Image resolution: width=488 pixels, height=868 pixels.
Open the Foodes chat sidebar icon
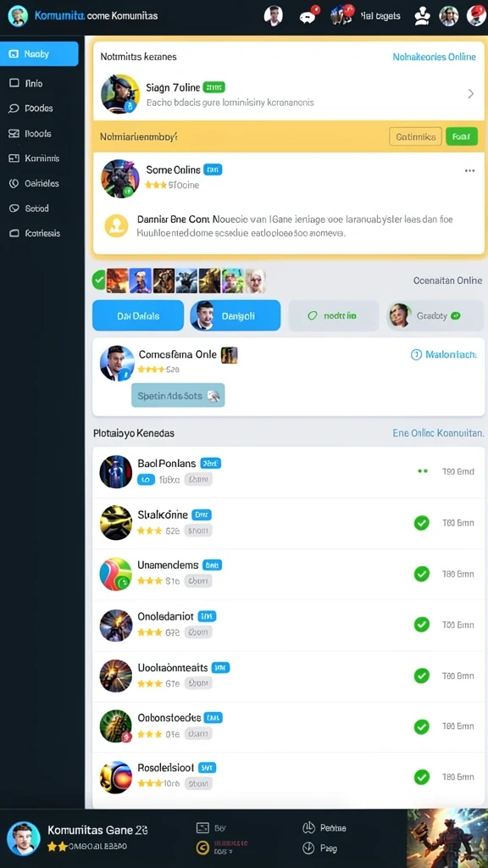[14, 108]
